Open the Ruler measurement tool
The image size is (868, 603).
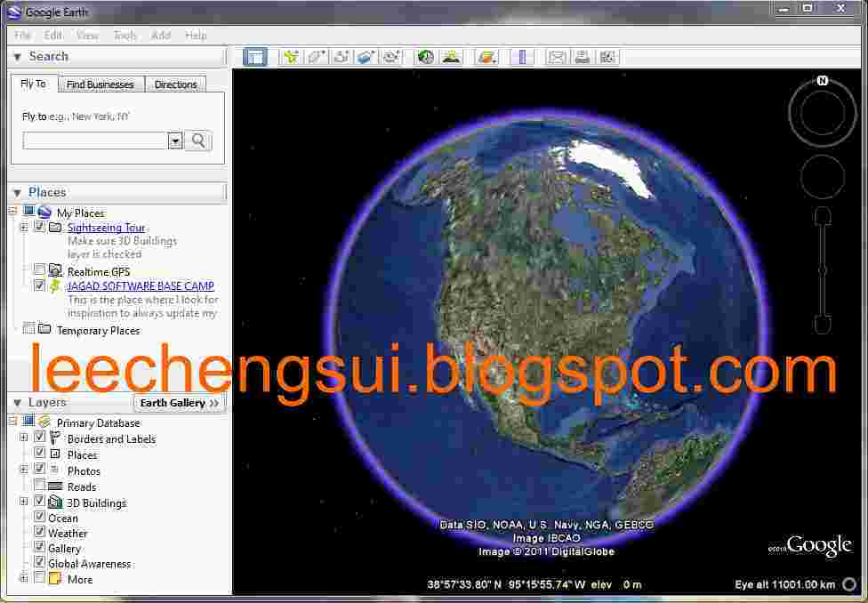pyautogui.click(x=522, y=57)
